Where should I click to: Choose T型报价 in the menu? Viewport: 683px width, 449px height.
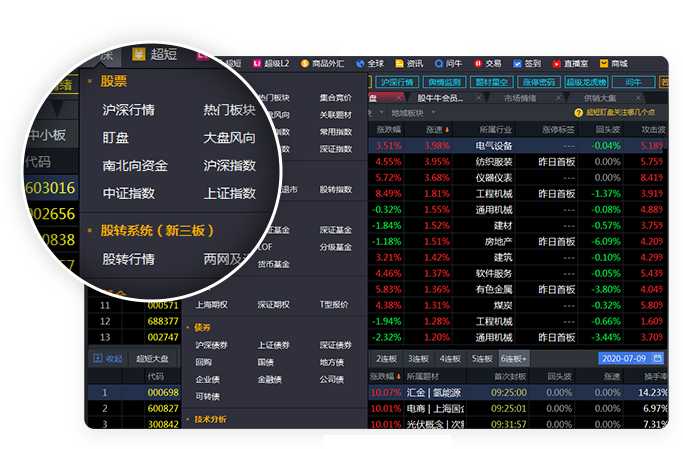click(334, 304)
